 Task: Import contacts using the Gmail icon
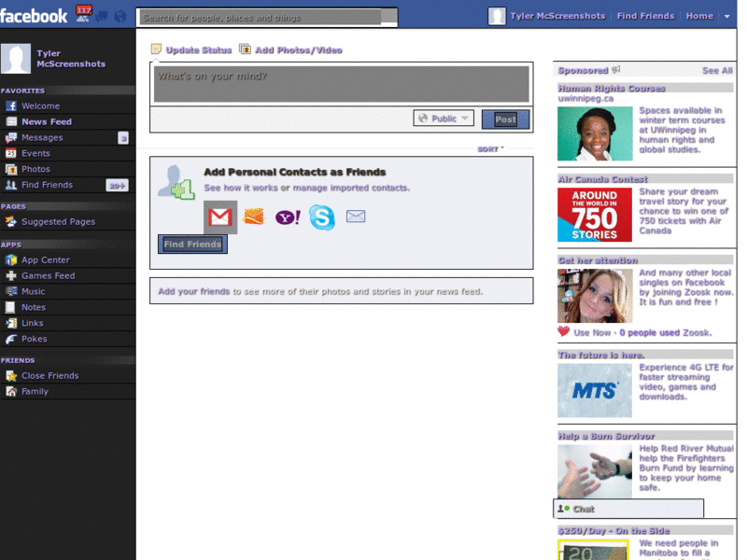[x=220, y=218]
